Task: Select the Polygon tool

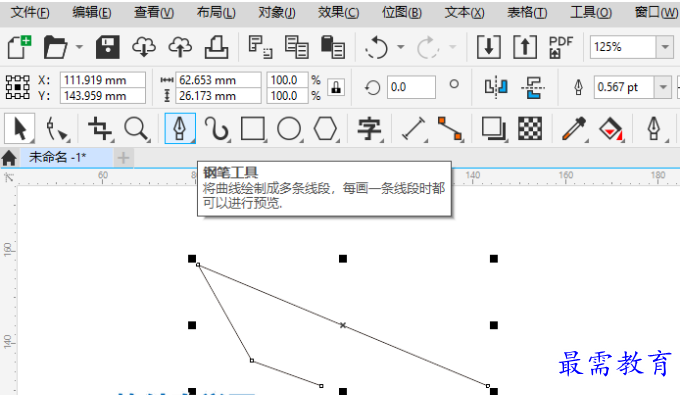Action: pos(325,129)
